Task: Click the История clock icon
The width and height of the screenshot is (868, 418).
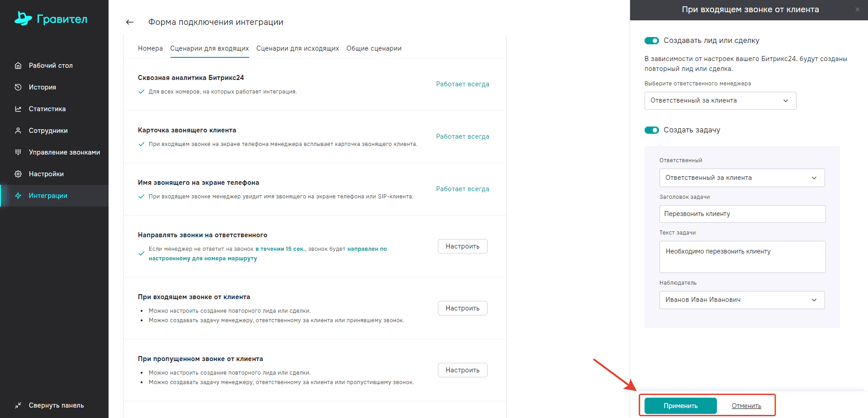Action: [18, 87]
